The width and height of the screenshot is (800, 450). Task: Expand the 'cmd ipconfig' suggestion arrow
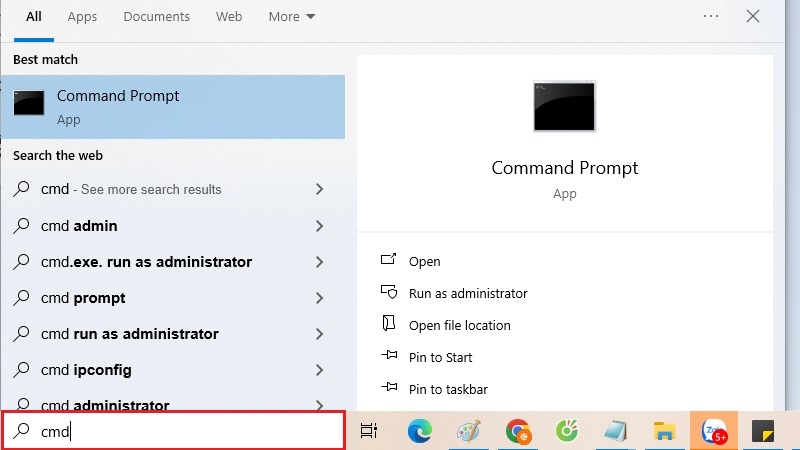pyautogui.click(x=319, y=370)
